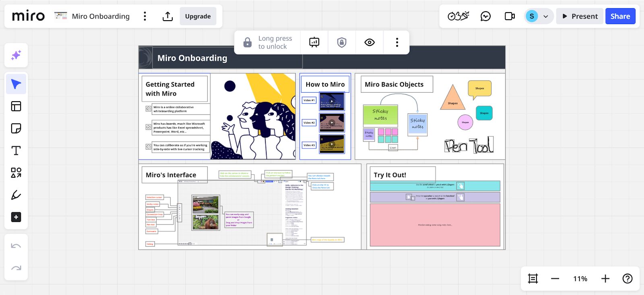The width and height of the screenshot is (644, 295).
Task: Zoom in with plus button
Action: (605, 278)
